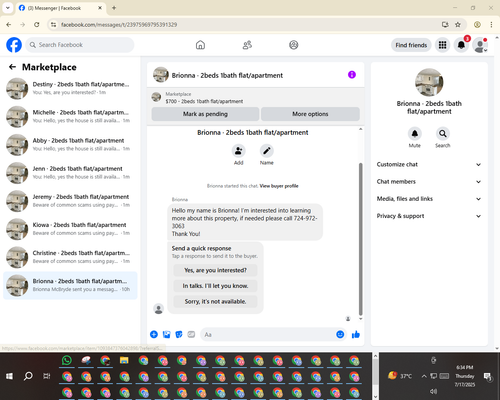
Task: Open the account profile avatar menu
Action: tap(480, 45)
